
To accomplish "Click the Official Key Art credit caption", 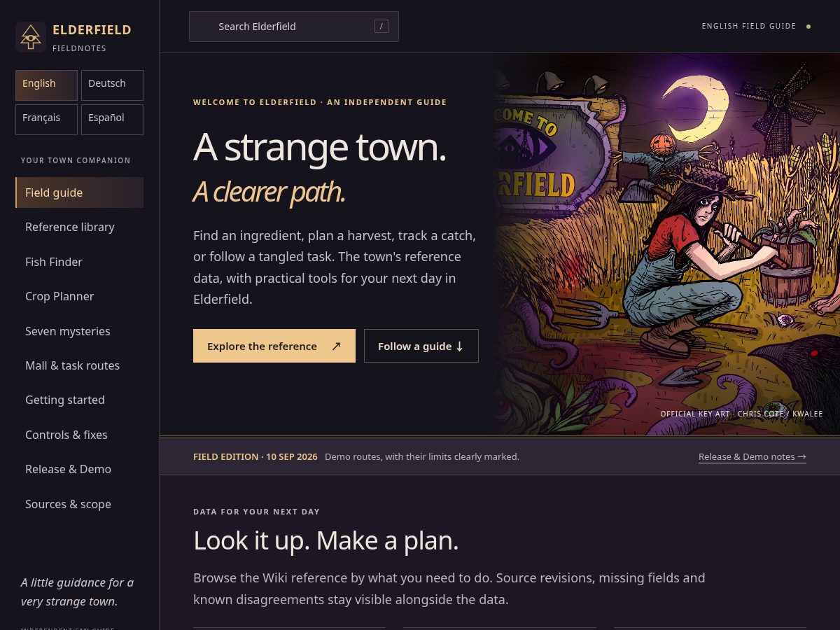I will click(x=741, y=414).
